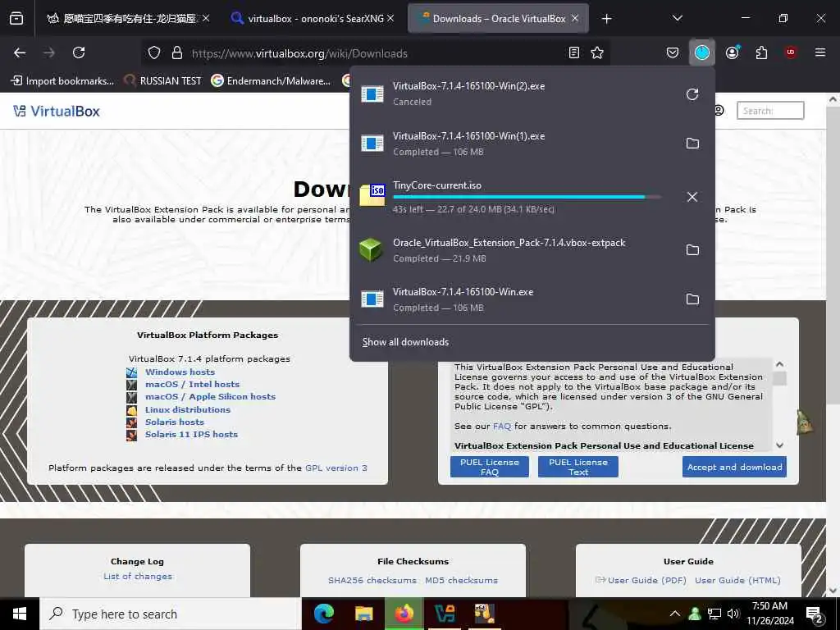Screen dimensions: 840x630
Task: Open the folder of the Extension Pack vbox-extpack download
Action: pyautogui.click(x=692, y=249)
